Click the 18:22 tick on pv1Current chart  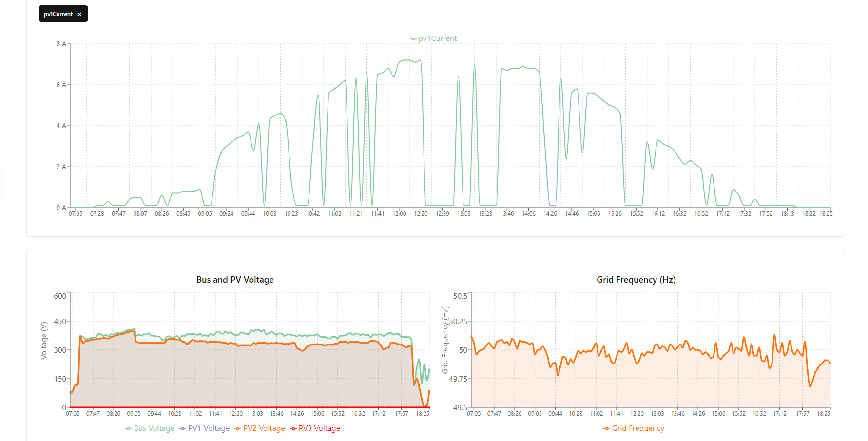click(809, 214)
